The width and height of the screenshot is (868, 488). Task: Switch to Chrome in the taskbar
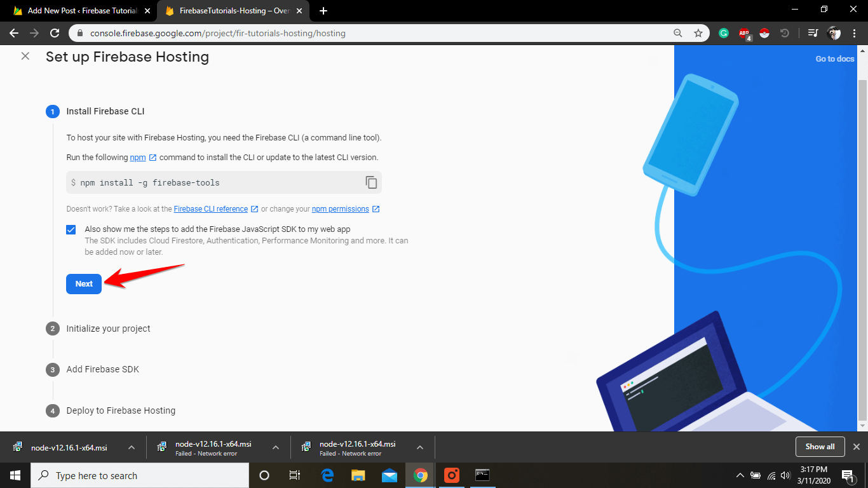point(421,475)
